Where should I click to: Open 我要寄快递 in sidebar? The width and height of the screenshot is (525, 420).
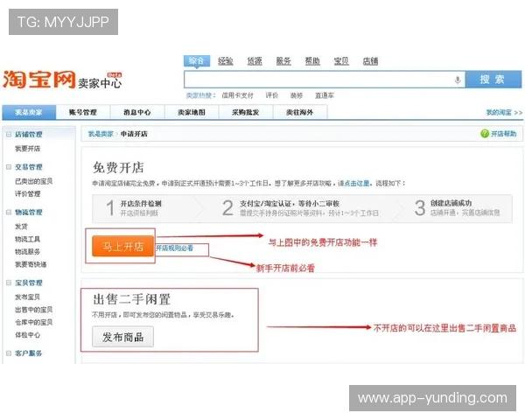point(31,264)
